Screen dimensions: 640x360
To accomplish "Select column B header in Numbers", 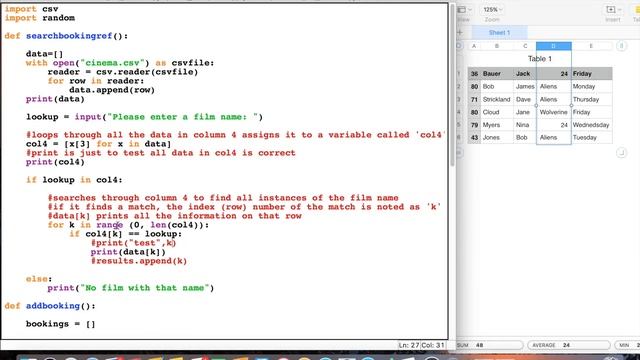I will click(497, 46).
